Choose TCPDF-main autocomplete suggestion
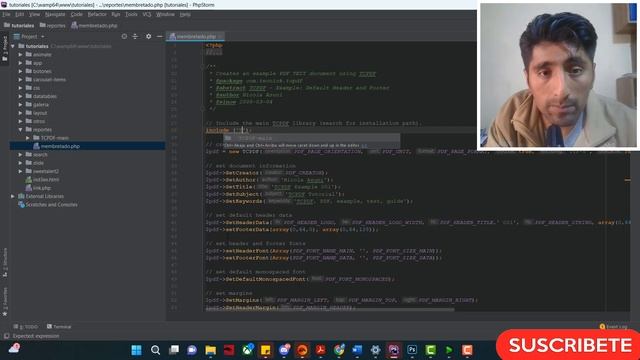 pyautogui.click(x=311, y=138)
